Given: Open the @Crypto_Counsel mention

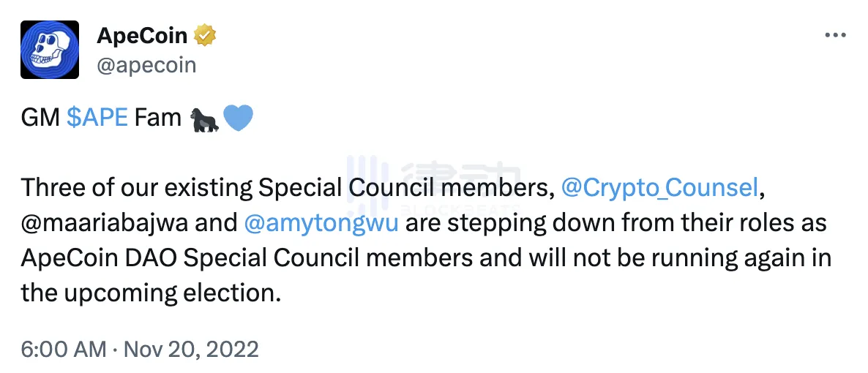Looking at the screenshot, I should pyautogui.click(x=659, y=188).
